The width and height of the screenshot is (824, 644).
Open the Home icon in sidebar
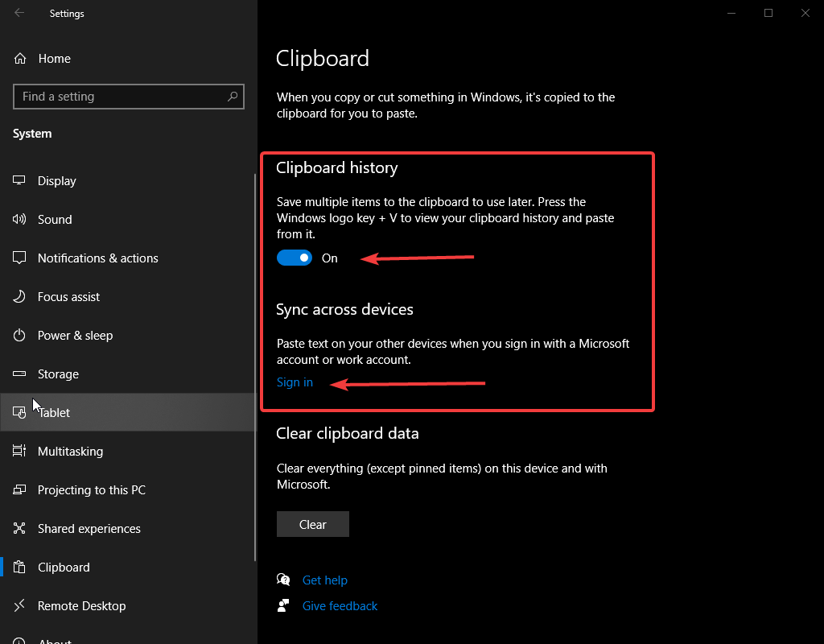pyautogui.click(x=20, y=58)
